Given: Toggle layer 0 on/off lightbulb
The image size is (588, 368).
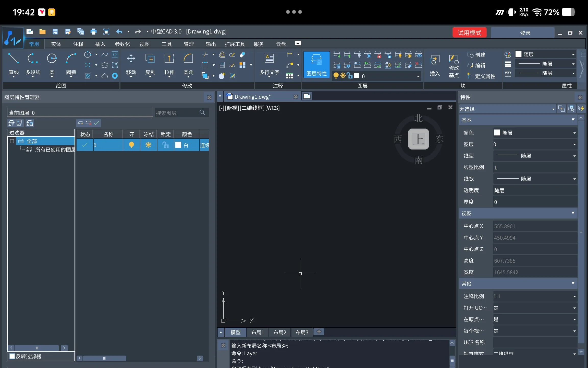Looking at the screenshot, I should (x=131, y=145).
